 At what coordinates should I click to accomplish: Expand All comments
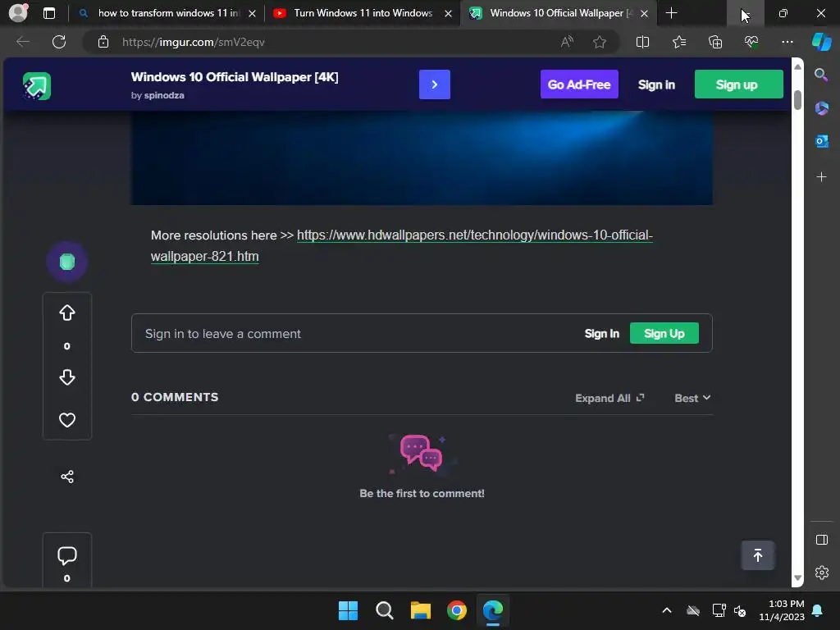coord(609,398)
